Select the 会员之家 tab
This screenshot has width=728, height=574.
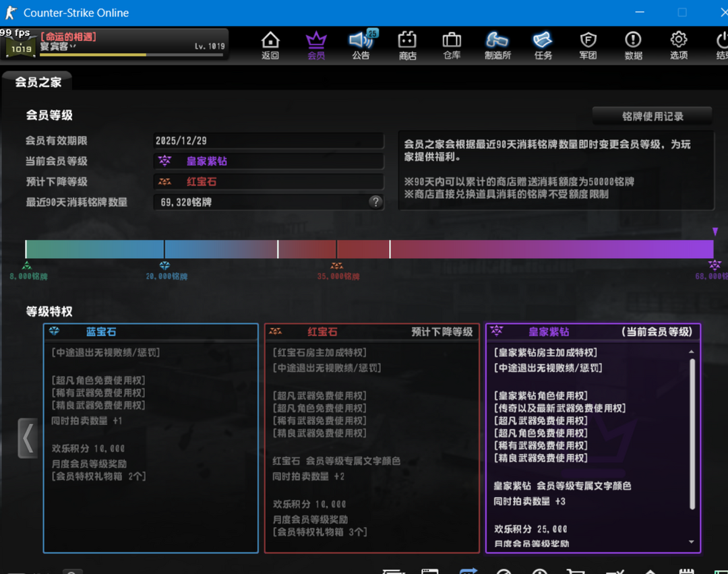pos(38,82)
